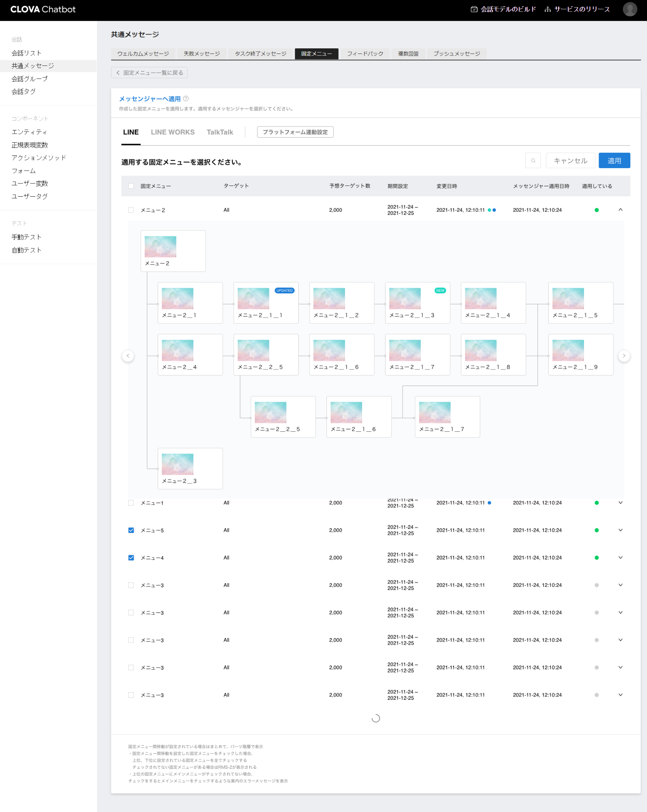This screenshot has width=647, height=812.
Task: Click 予想ターゲット数 column header
Action: coord(350,186)
